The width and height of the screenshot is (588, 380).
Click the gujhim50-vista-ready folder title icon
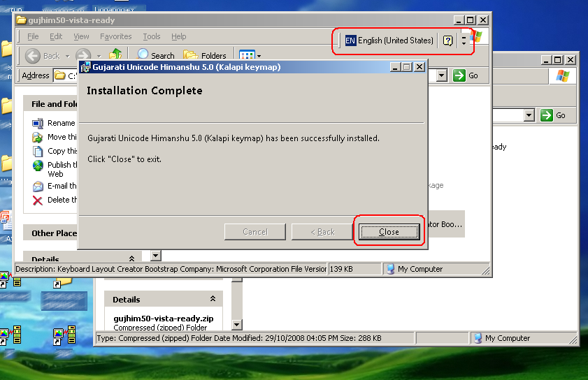[22, 20]
